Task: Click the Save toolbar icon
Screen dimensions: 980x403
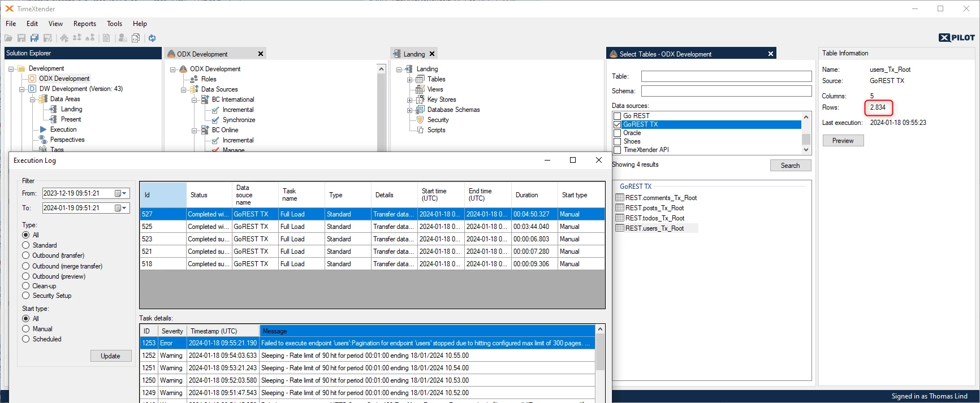Action: click(x=21, y=38)
